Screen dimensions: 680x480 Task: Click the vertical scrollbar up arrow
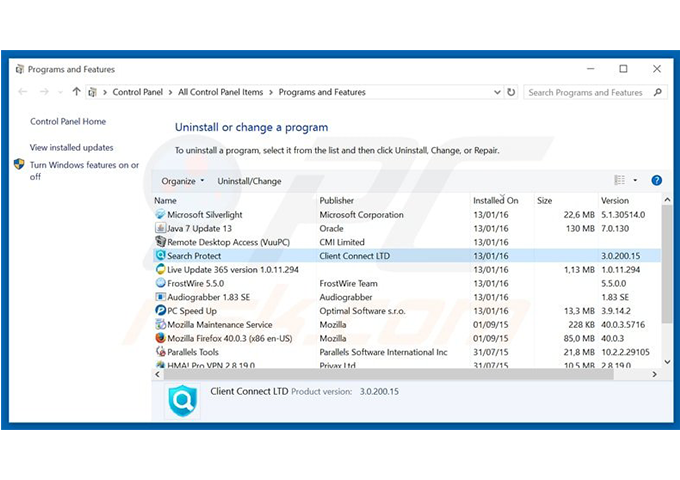coord(667,199)
